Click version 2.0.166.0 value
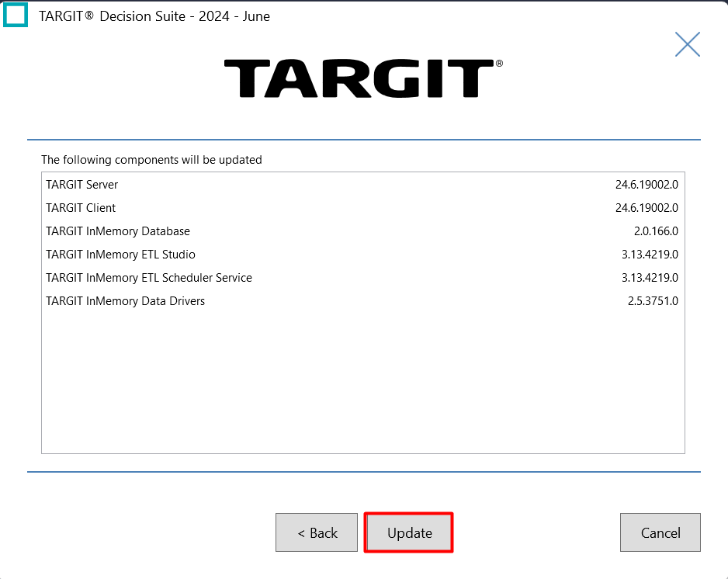The image size is (728, 579). coord(656,231)
